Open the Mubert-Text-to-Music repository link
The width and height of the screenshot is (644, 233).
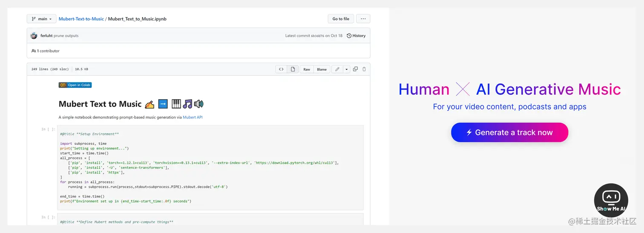pyautogui.click(x=81, y=19)
